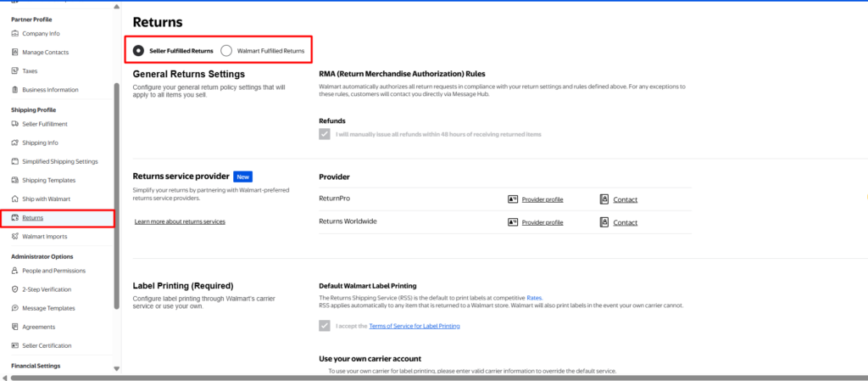The width and height of the screenshot is (868, 381).
Task: Click the Shipping Info icon
Action: 15,143
